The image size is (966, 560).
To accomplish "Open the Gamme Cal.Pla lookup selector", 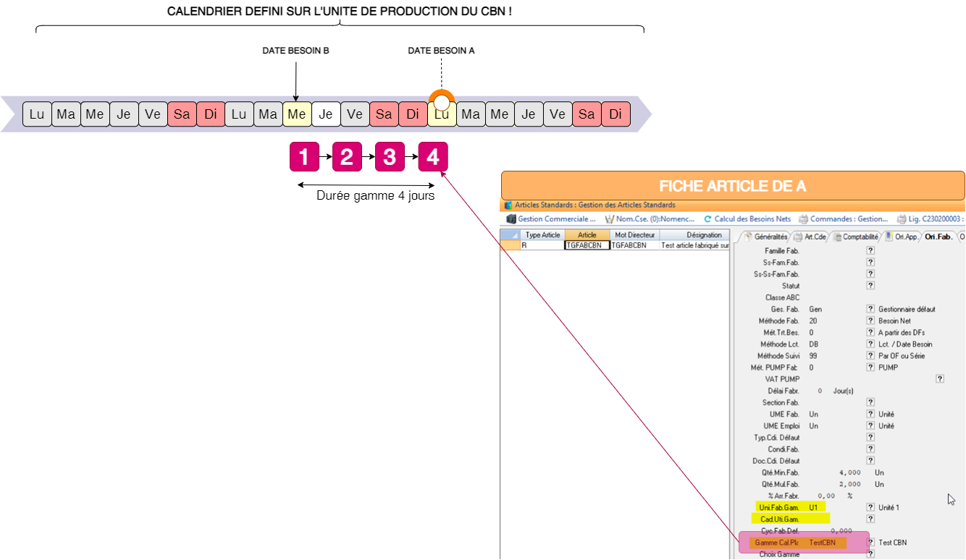I will [x=870, y=542].
